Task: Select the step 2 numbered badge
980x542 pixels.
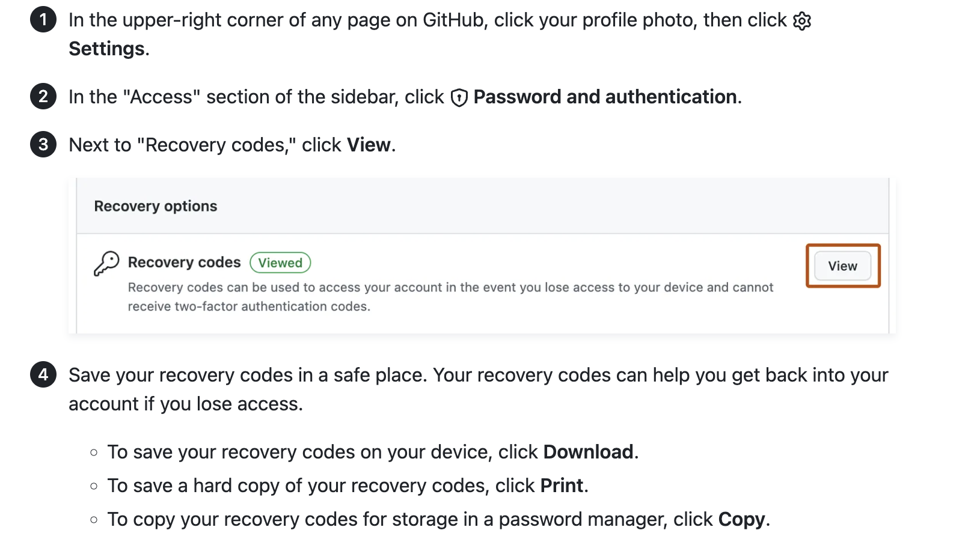Action: coord(43,97)
